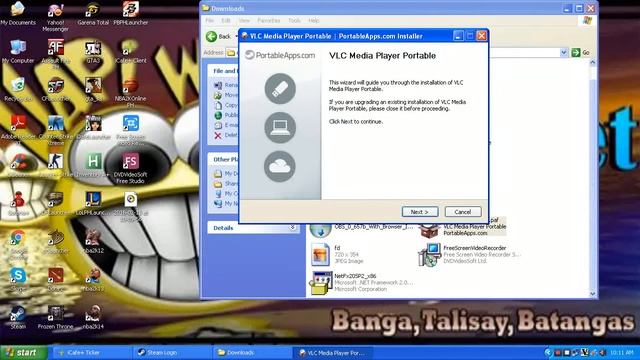640x360 pixels.
Task: Select the NetFx20SP2_x86 installer file
Action: [362, 282]
